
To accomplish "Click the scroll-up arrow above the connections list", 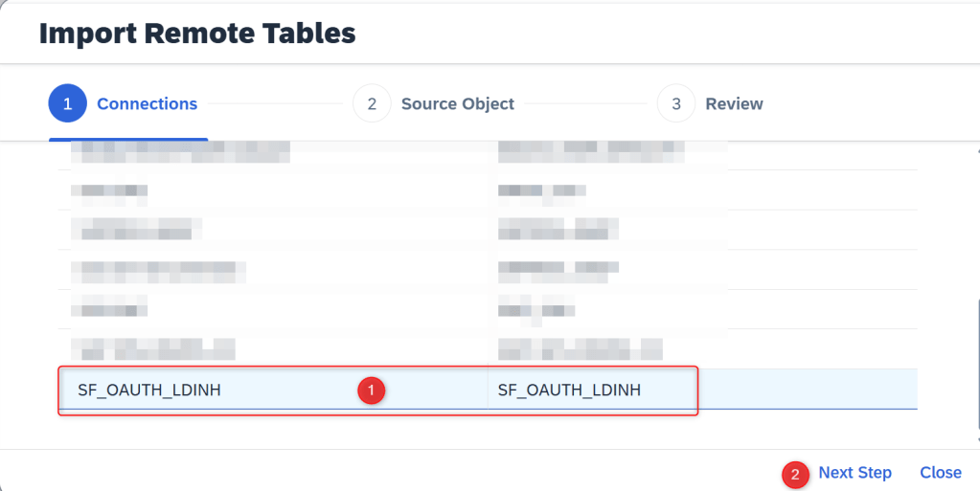I will (x=976, y=150).
